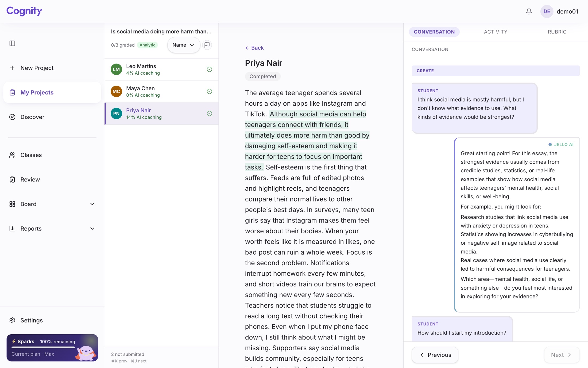
Task: Click Priya Nair's completed check icon
Action: point(210,113)
